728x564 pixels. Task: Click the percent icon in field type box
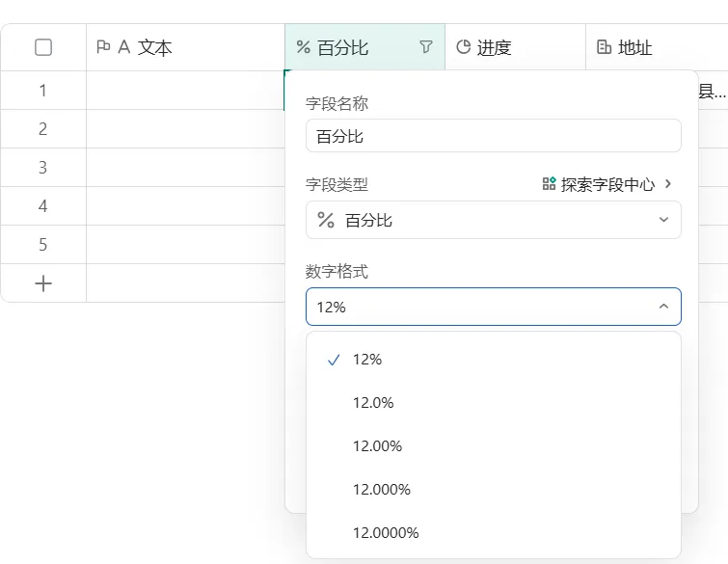326,220
